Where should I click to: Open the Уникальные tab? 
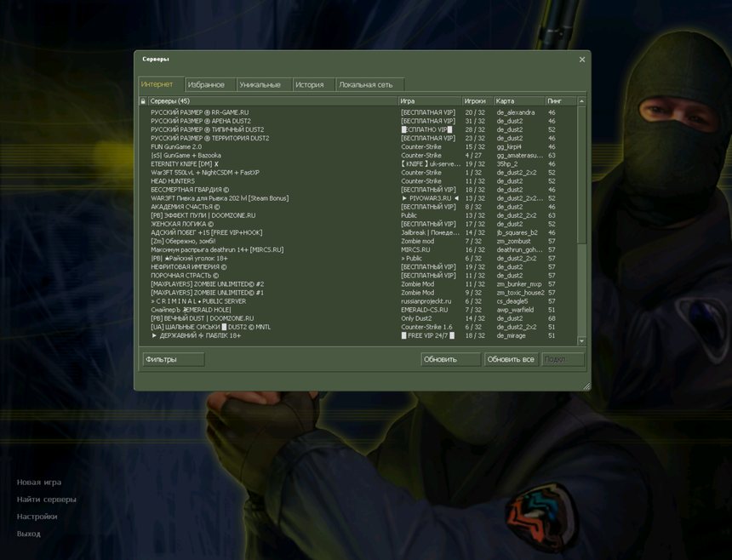[264, 84]
